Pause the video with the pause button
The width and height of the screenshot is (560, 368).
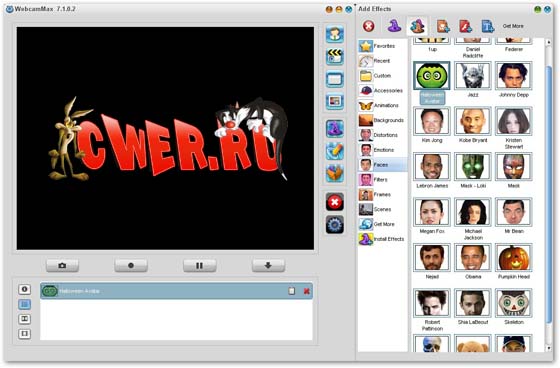click(x=199, y=265)
